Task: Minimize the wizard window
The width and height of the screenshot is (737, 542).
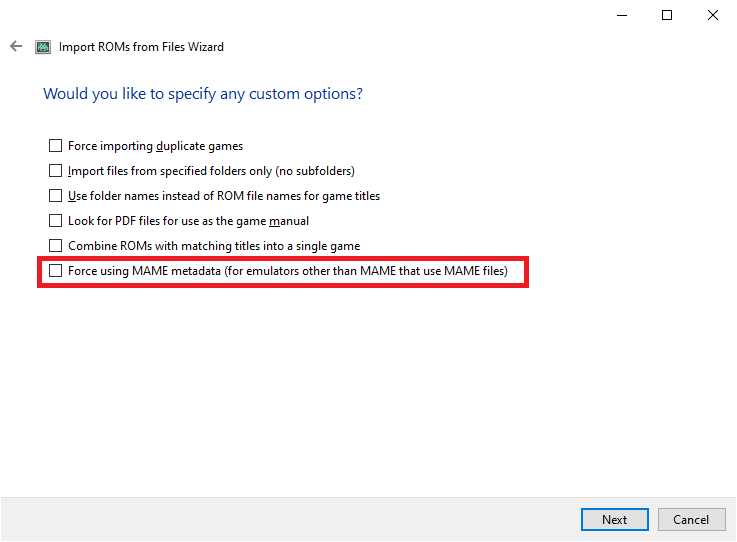Action: (622, 16)
